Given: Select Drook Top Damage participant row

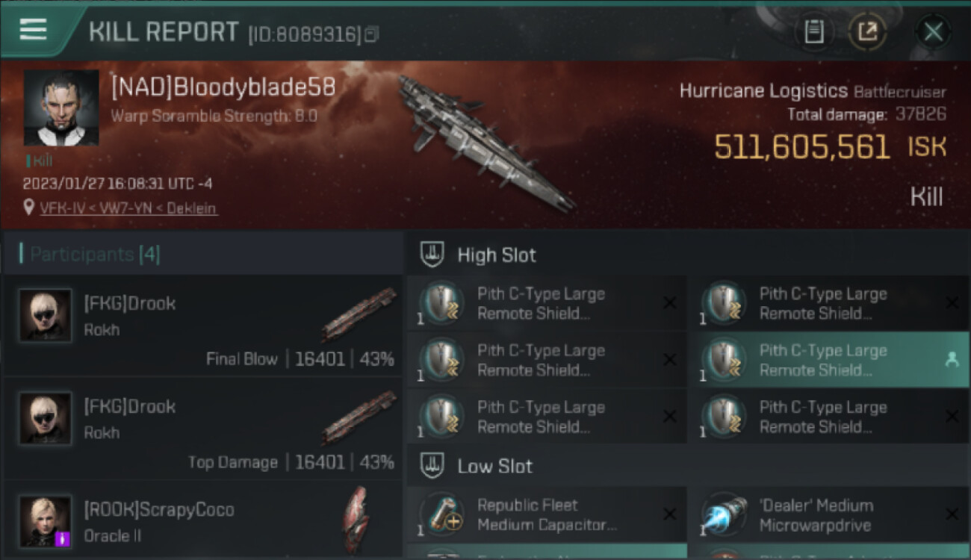Looking at the screenshot, I should click(202, 429).
